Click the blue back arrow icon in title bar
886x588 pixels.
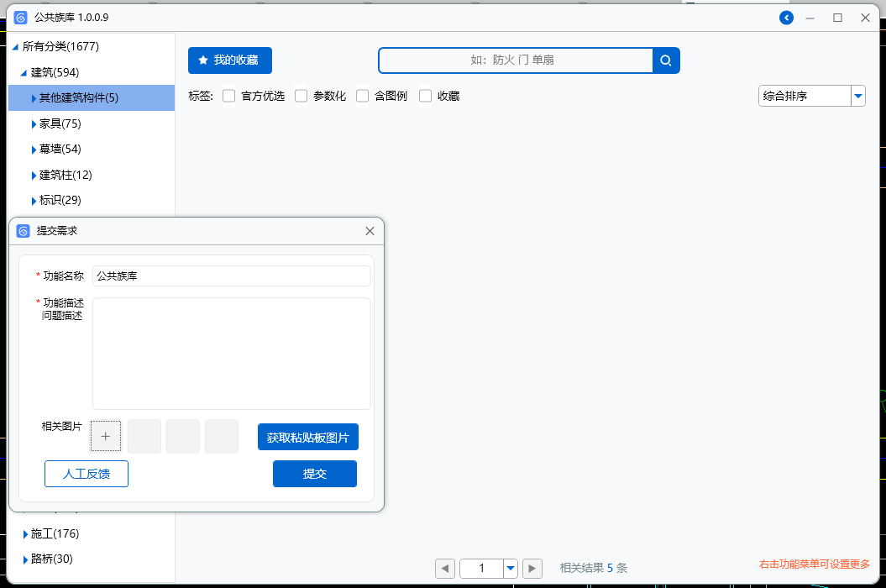[786, 18]
